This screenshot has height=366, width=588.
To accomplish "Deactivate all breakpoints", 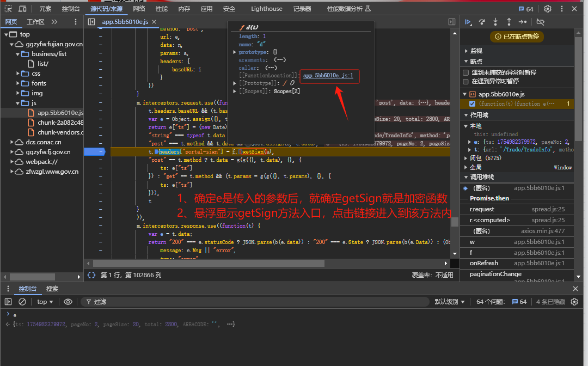I will (541, 22).
